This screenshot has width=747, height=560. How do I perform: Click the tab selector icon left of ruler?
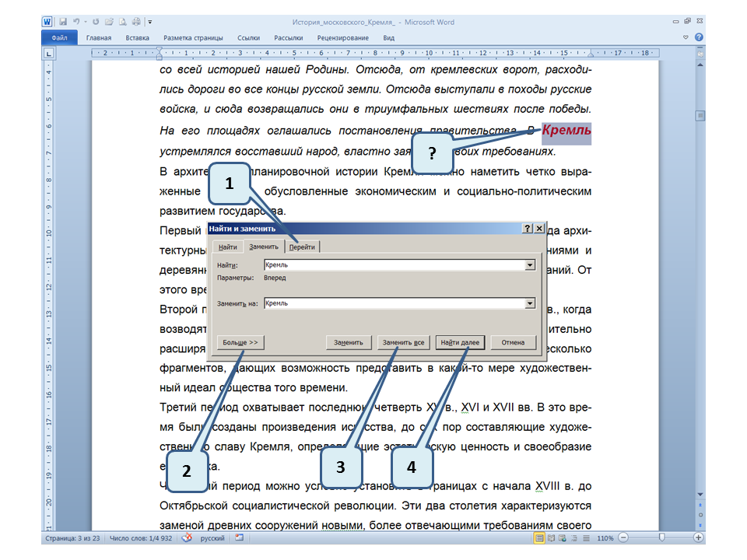point(48,54)
